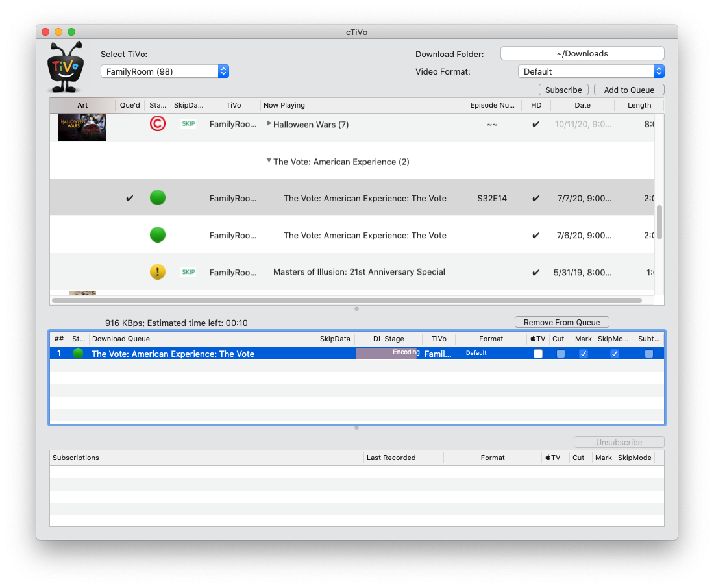This screenshot has height=588, width=714.
Task: Click the copyright-protected status icon on Halloween Wars
Action: tap(157, 123)
